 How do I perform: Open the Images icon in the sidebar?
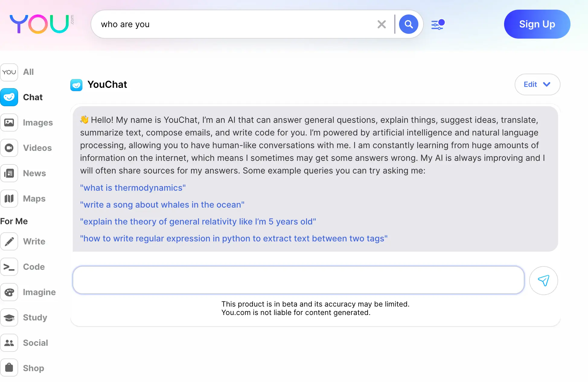(9, 123)
